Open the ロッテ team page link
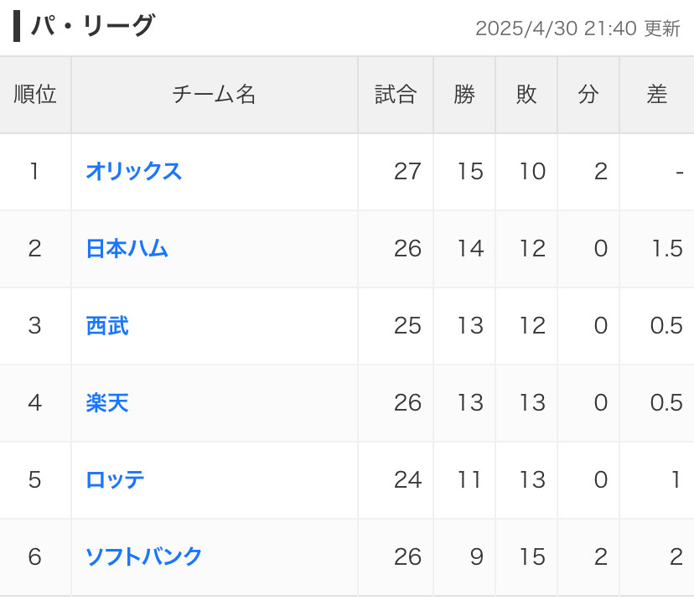The height and width of the screenshot is (616, 694). [115, 480]
